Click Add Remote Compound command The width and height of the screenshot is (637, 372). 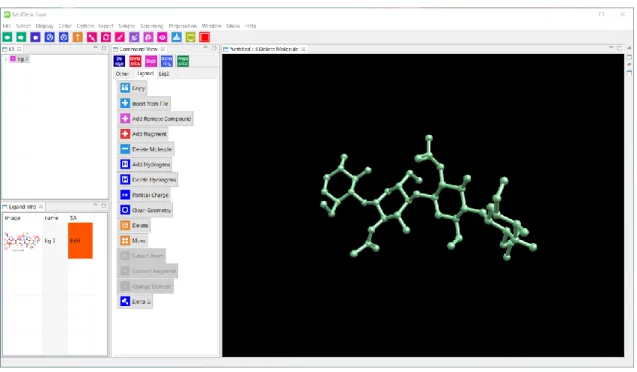coord(156,119)
